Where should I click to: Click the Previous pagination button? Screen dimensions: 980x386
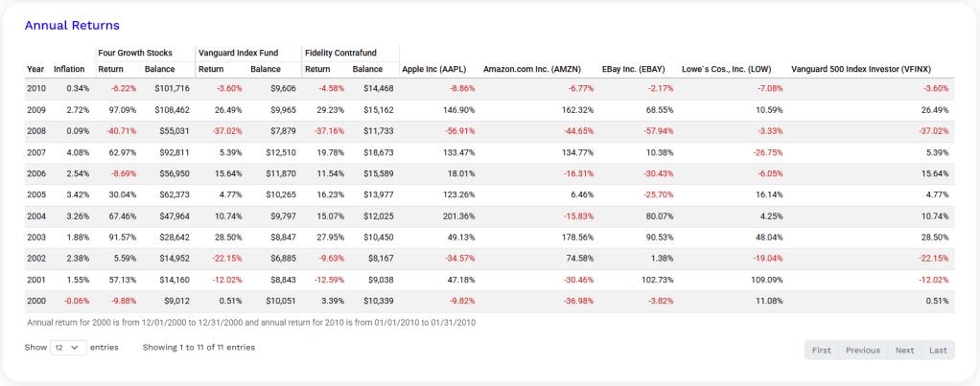862,350
